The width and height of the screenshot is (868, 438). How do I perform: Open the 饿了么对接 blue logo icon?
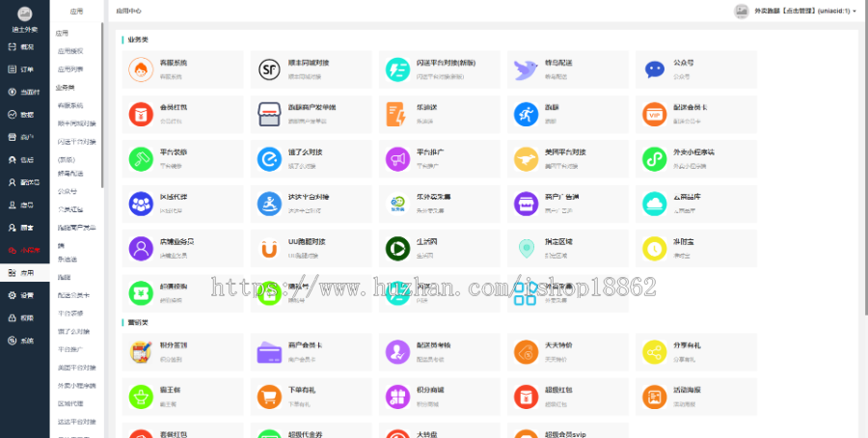[270, 159]
